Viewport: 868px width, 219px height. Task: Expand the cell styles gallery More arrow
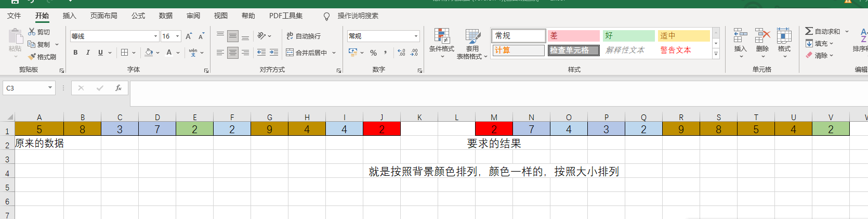pyautogui.click(x=716, y=54)
